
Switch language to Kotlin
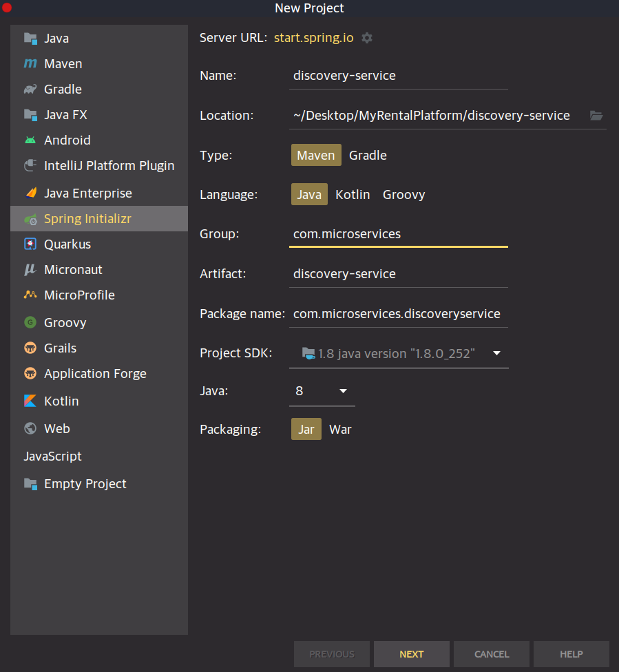pos(353,195)
